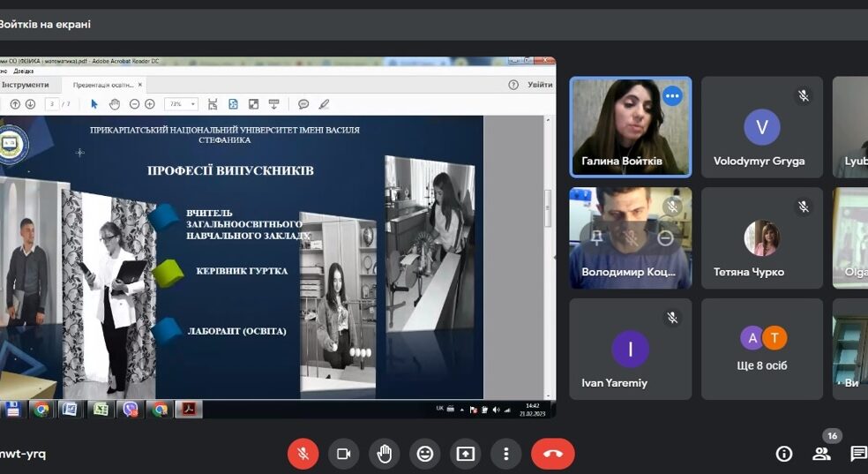Open the zoom percentage dropdown in Acrobat
This screenshot has height=474, width=868.
(182, 104)
